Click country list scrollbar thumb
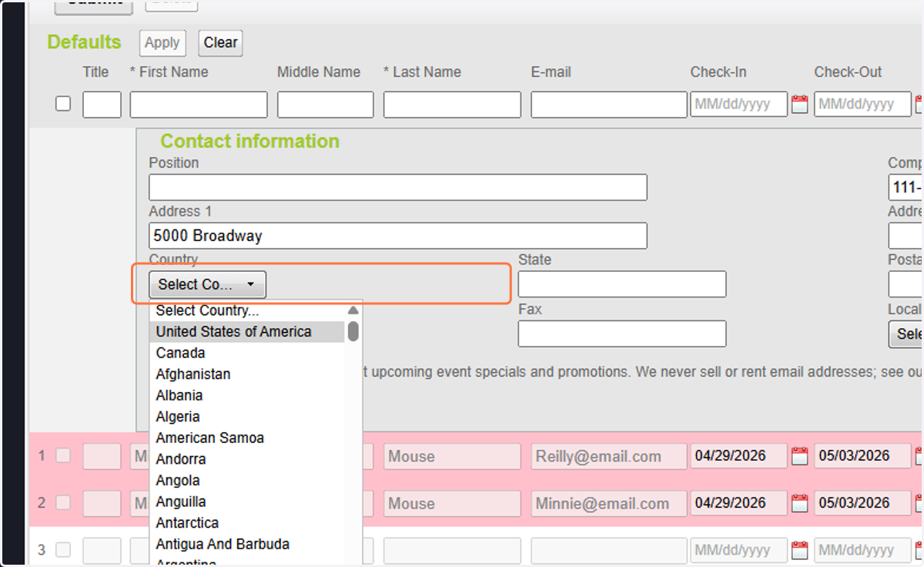Screen dimensions: 924x567 pos(353,332)
